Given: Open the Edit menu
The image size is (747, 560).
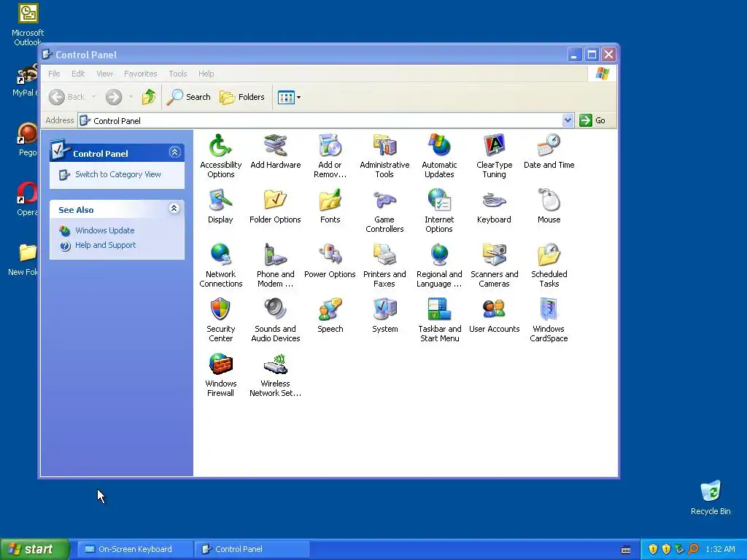Looking at the screenshot, I should pyautogui.click(x=78, y=74).
